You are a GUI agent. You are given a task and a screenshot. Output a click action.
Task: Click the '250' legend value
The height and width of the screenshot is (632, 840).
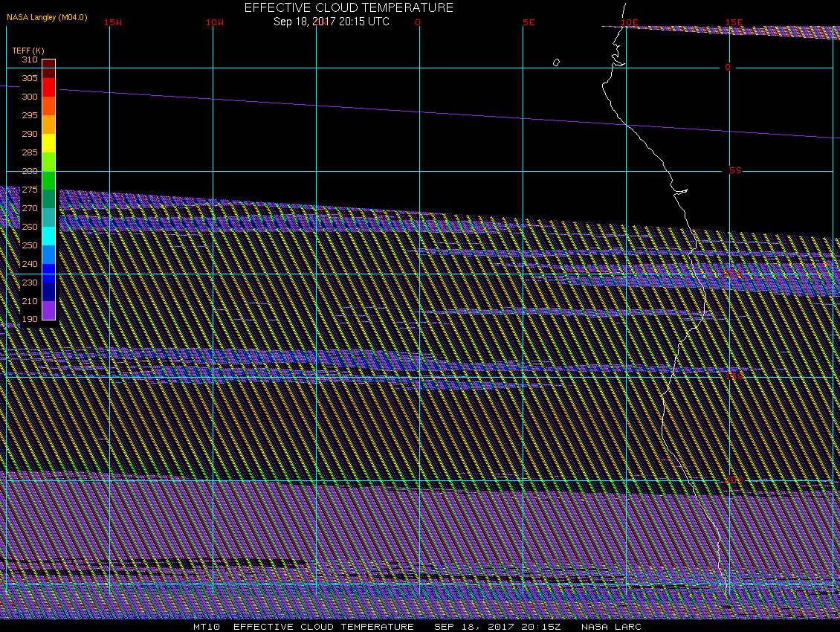pyautogui.click(x=30, y=245)
